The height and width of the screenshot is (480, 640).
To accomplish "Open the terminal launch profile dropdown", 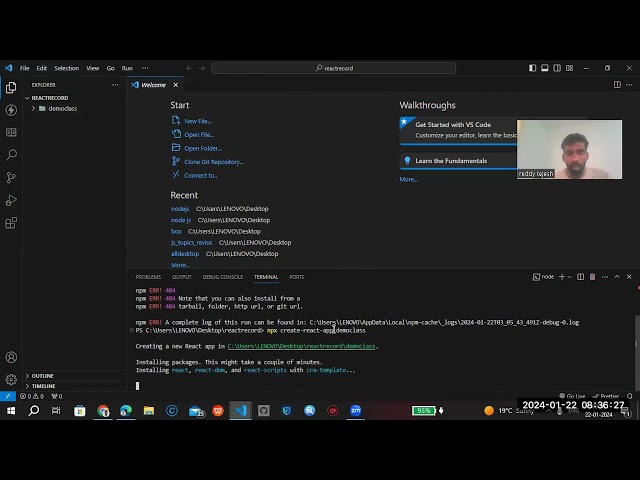I will coord(570,277).
